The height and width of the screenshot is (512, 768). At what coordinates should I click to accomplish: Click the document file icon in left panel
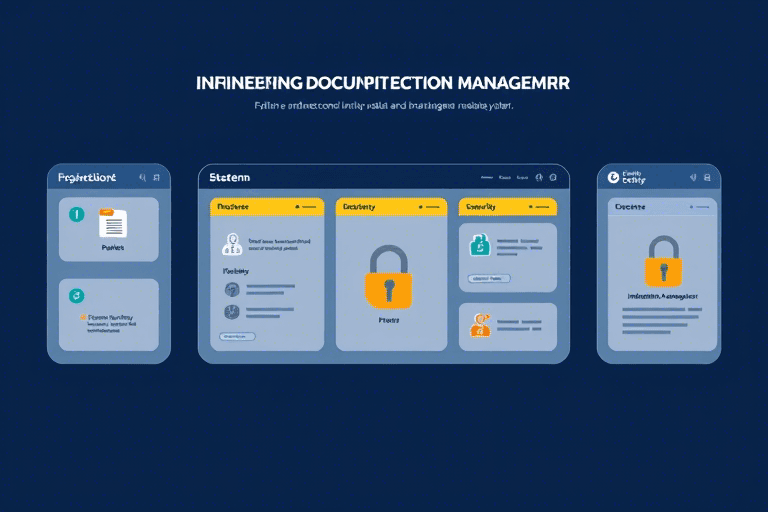tap(113, 222)
